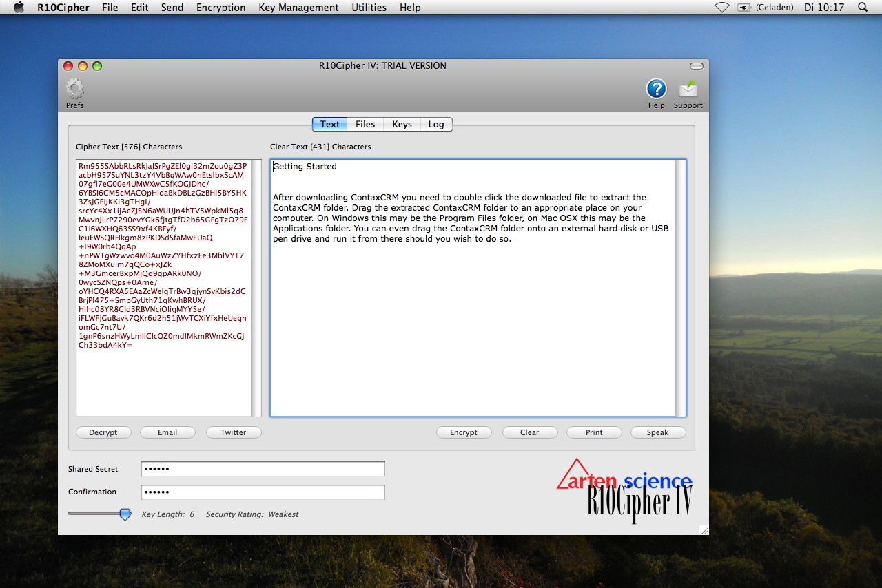Click the Clear button

530,432
